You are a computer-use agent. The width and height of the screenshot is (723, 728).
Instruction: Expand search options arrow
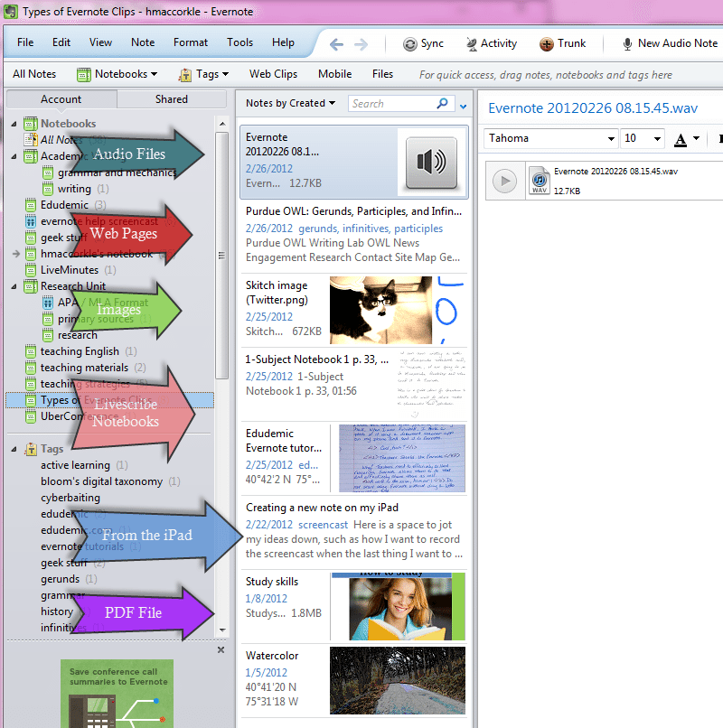pyautogui.click(x=463, y=107)
